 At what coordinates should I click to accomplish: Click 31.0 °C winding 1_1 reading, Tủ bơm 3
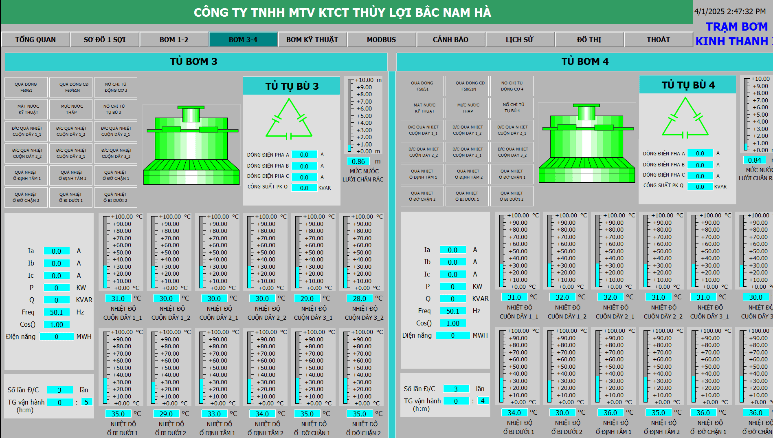(118, 298)
